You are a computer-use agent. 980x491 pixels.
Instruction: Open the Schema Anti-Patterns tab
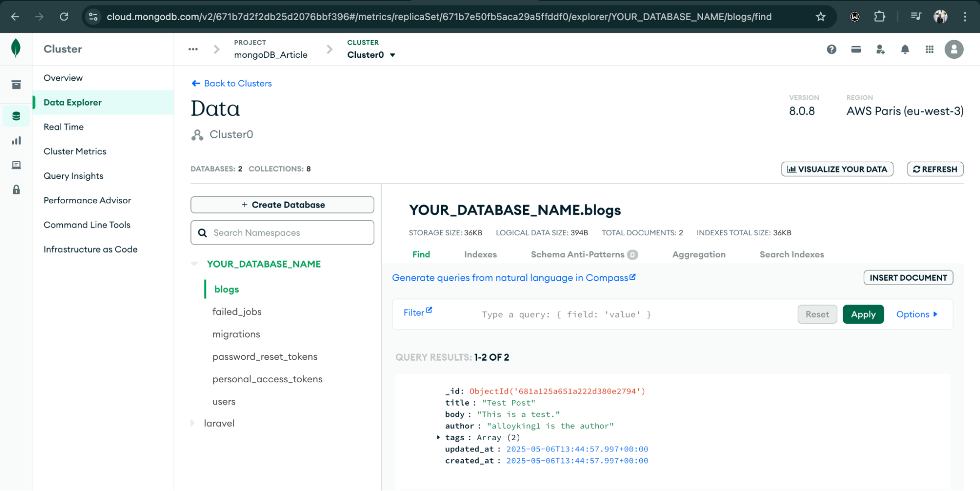[x=584, y=254]
